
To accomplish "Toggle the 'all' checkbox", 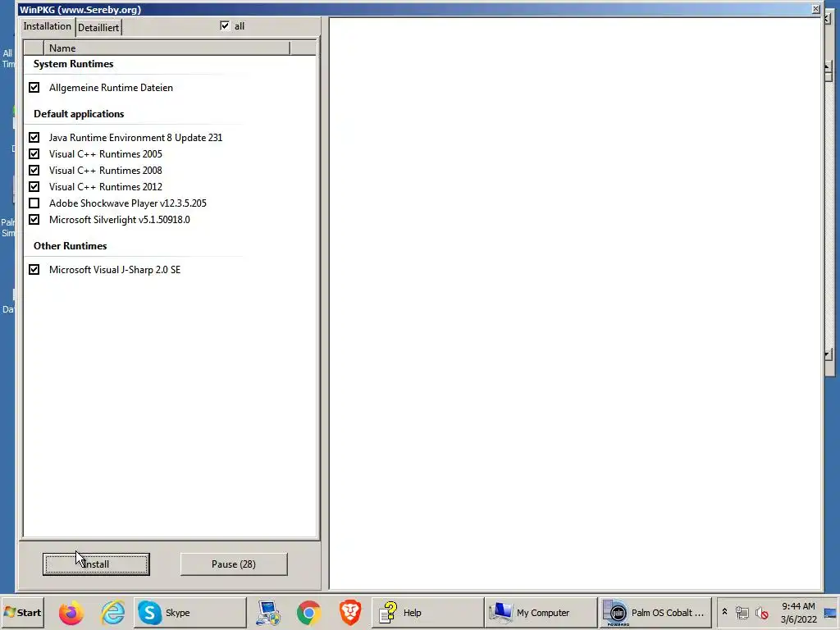I will tap(225, 25).
